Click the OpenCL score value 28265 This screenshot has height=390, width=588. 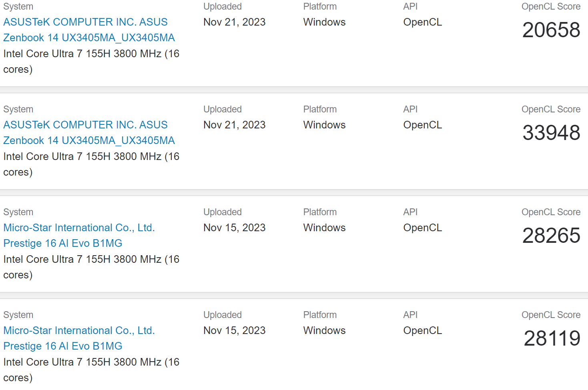point(551,236)
